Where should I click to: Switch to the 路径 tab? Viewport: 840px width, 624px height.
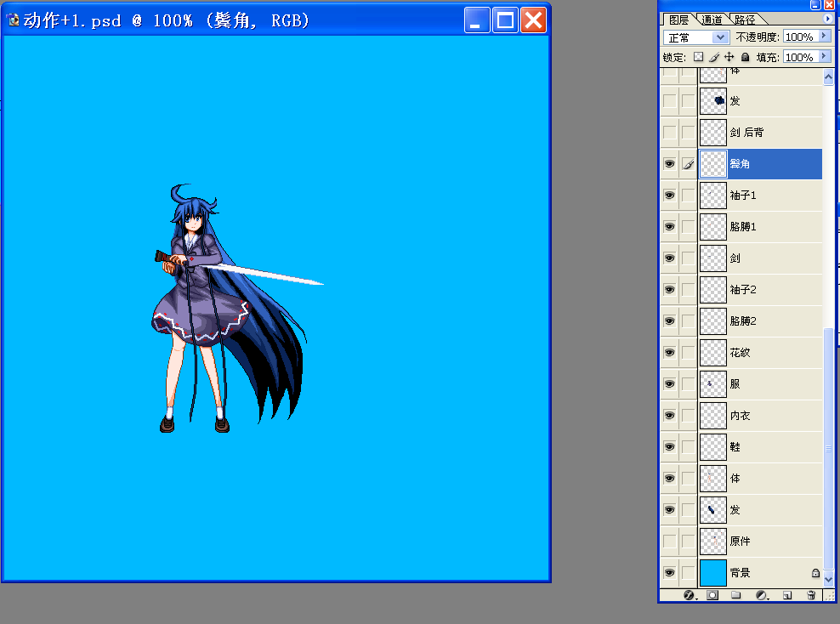(x=745, y=20)
